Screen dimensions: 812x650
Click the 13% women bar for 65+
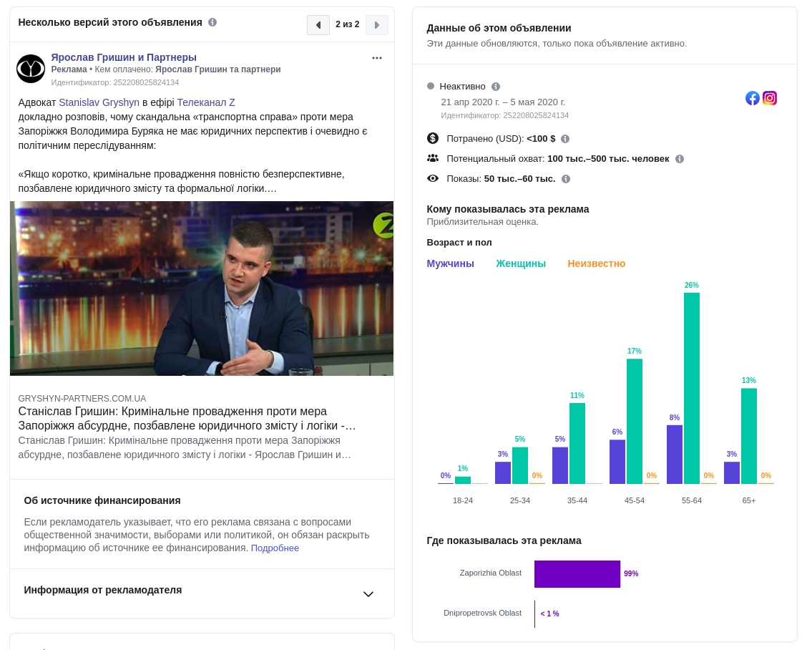(x=749, y=436)
